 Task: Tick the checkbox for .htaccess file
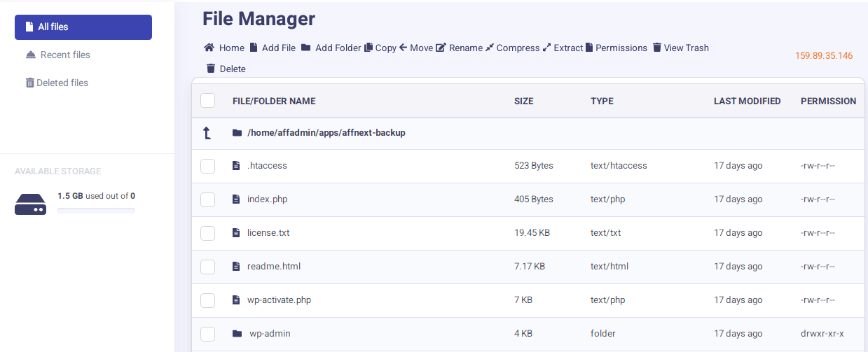coord(207,166)
